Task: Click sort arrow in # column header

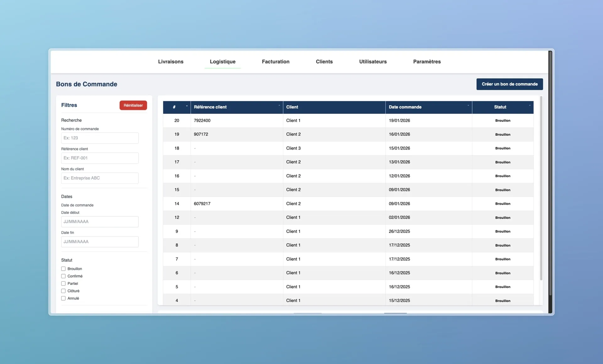Action: click(187, 106)
